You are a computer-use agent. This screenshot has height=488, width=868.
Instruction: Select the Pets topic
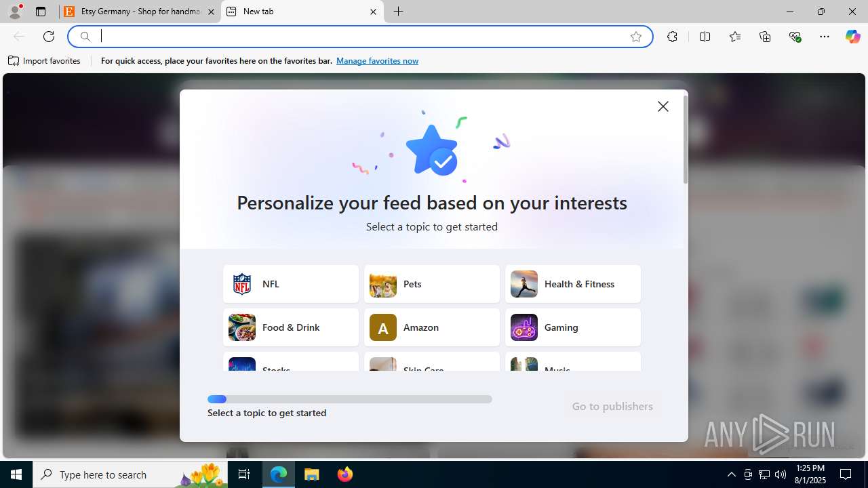432,284
